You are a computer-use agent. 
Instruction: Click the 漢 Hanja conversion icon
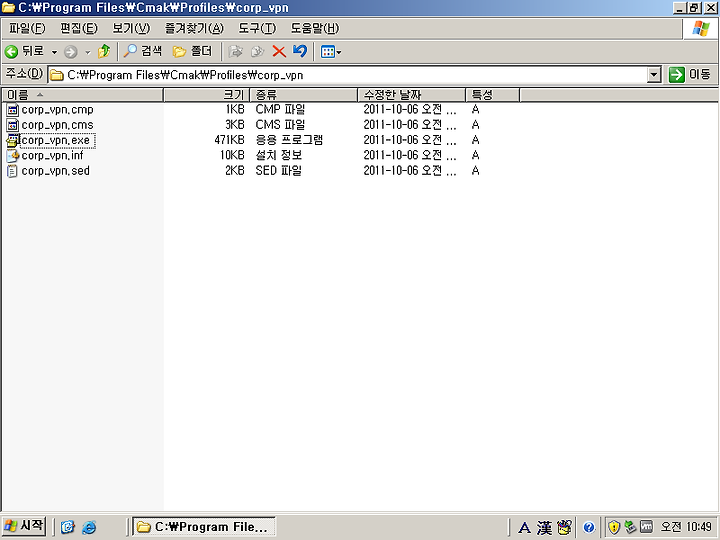544,528
